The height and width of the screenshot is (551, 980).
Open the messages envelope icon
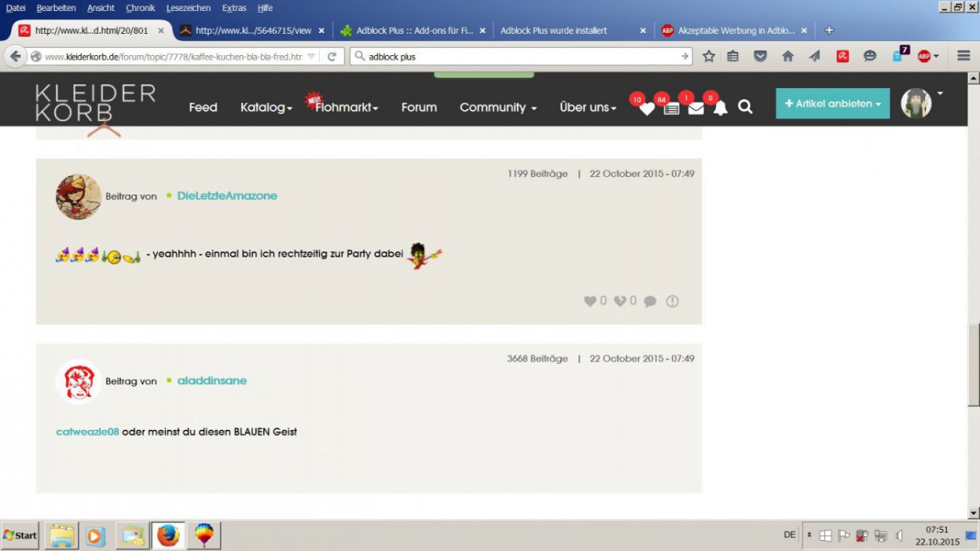click(x=696, y=109)
